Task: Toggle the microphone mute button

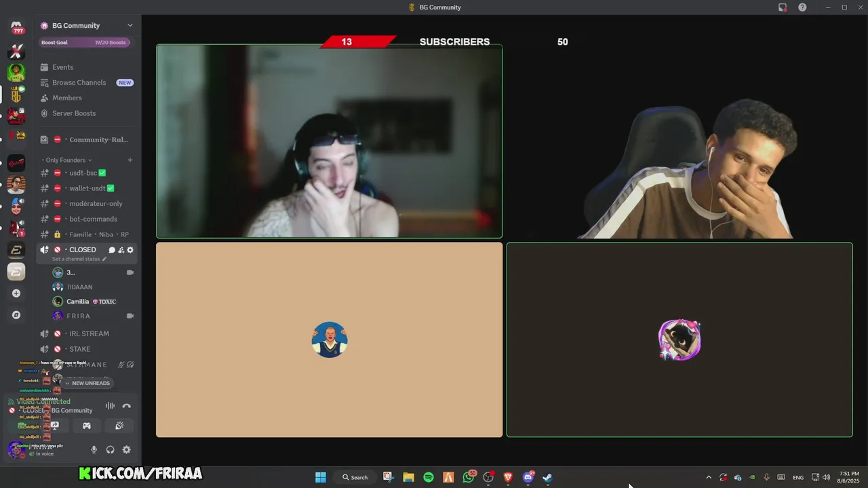Action: tap(94, 449)
